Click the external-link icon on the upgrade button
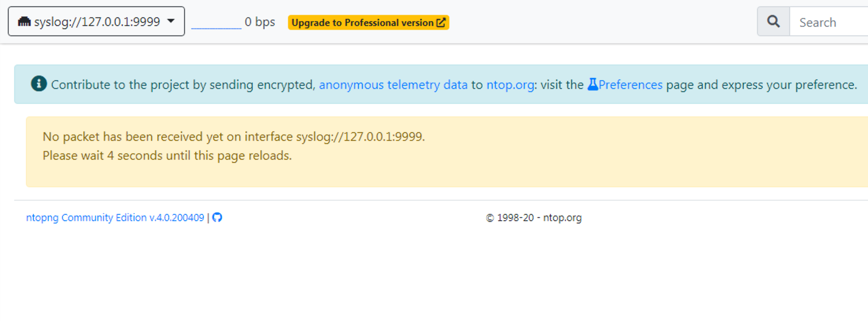Image resolution: width=868 pixels, height=321 pixels. [440, 22]
